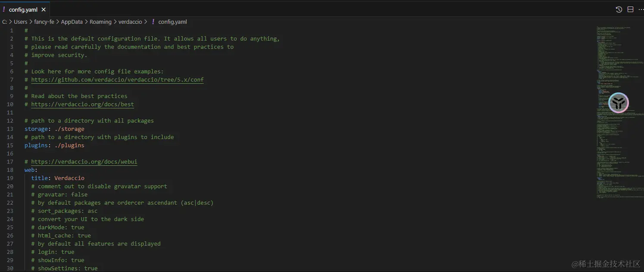Click fancy-fe in the breadcrumb path

pyautogui.click(x=44, y=22)
